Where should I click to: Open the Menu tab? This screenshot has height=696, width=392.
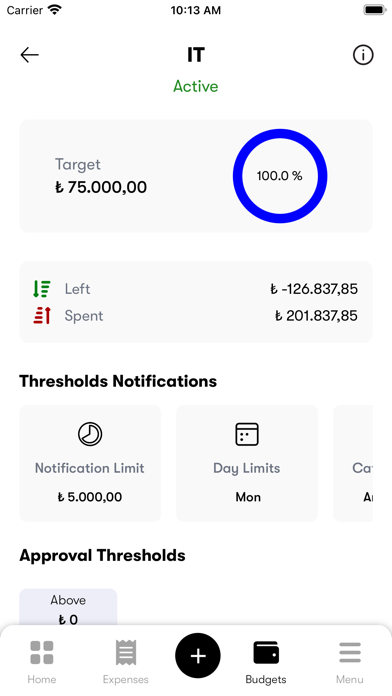pyautogui.click(x=350, y=662)
